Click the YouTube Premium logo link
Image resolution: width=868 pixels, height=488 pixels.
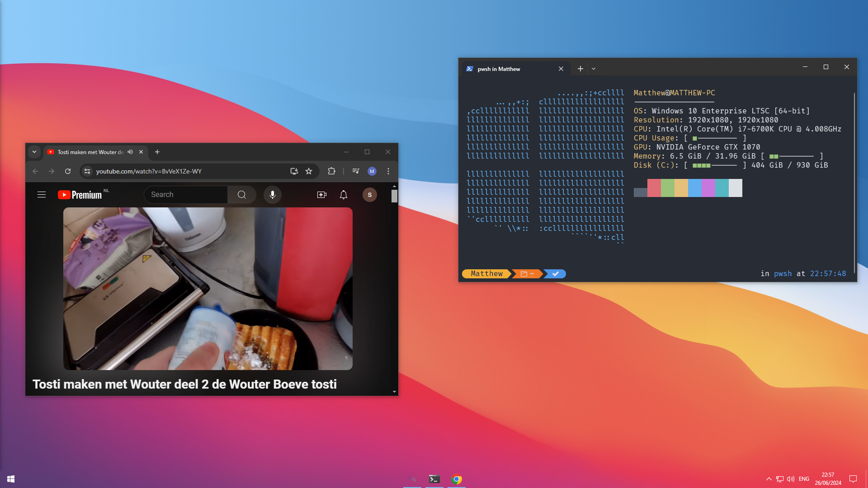coord(80,195)
